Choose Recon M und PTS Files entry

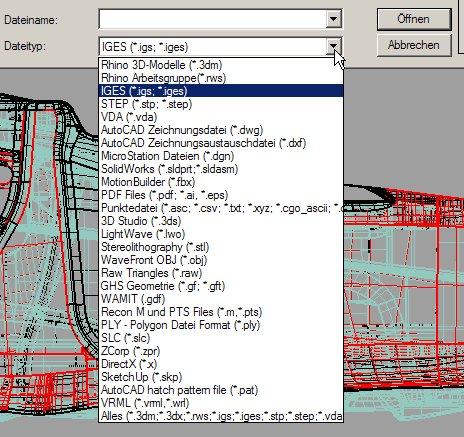pyautogui.click(x=221, y=312)
